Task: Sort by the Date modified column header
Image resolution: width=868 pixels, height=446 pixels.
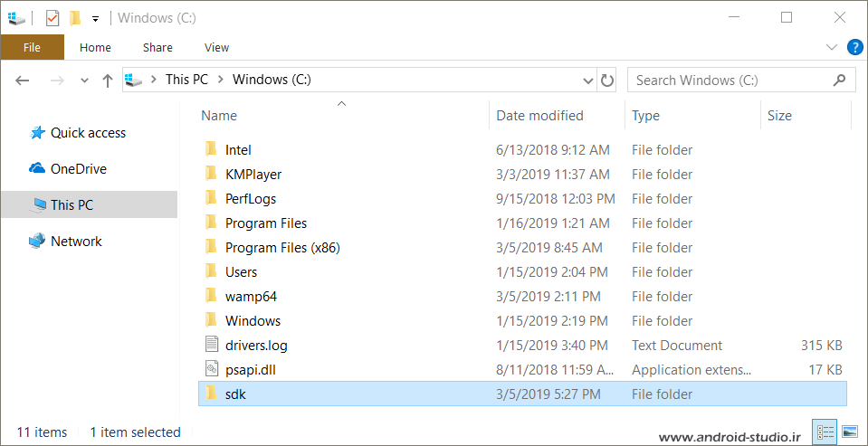Action: click(539, 116)
